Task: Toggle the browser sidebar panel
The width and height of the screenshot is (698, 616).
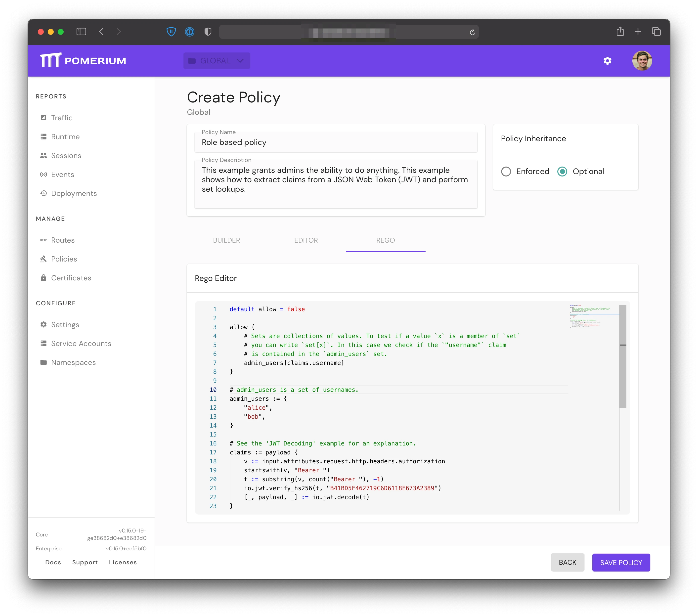Action: coord(81,32)
